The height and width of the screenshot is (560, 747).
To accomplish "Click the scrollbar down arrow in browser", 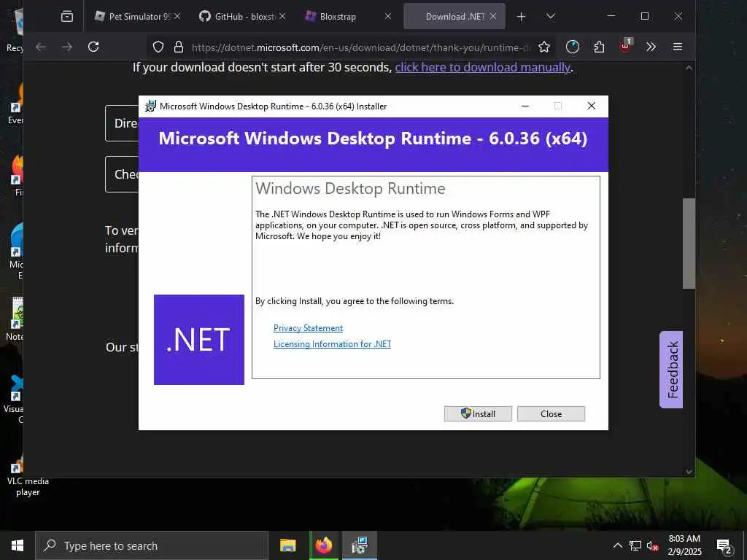I will tap(689, 472).
